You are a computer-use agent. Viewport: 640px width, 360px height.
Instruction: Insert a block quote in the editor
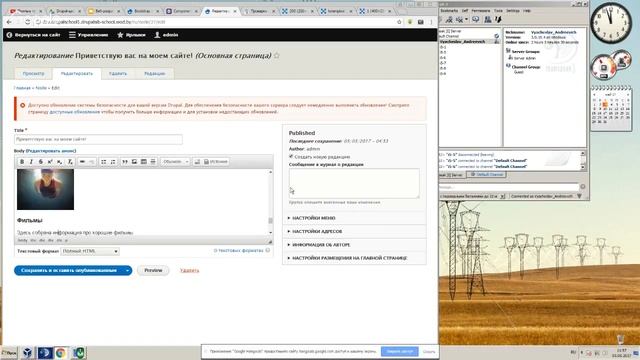pyautogui.click(x=125, y=162)
